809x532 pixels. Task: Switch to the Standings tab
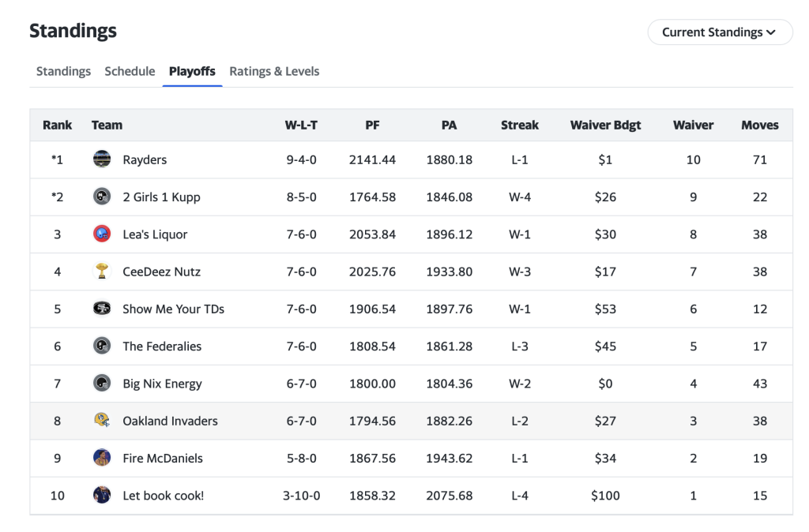63,71
